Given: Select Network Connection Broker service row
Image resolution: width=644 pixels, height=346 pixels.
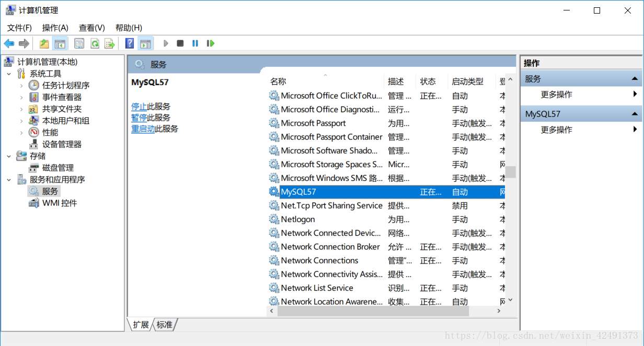Looking at the screenshot, I should (386, 247).
